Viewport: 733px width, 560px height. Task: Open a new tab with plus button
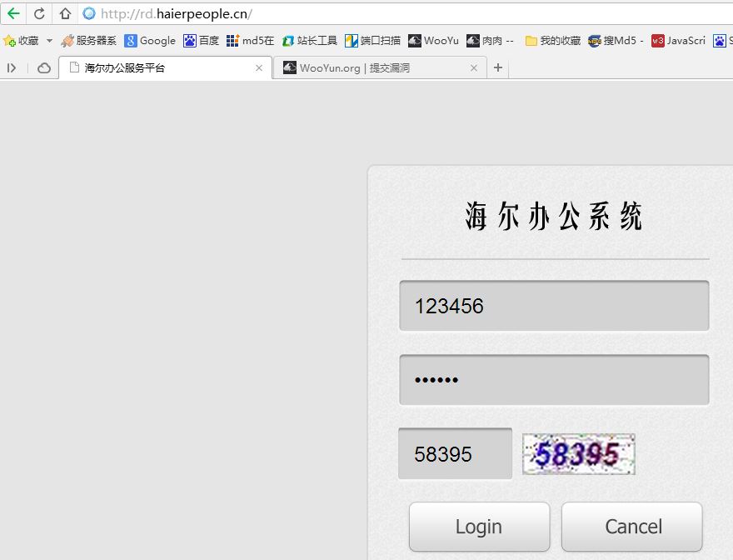(498, 67)
